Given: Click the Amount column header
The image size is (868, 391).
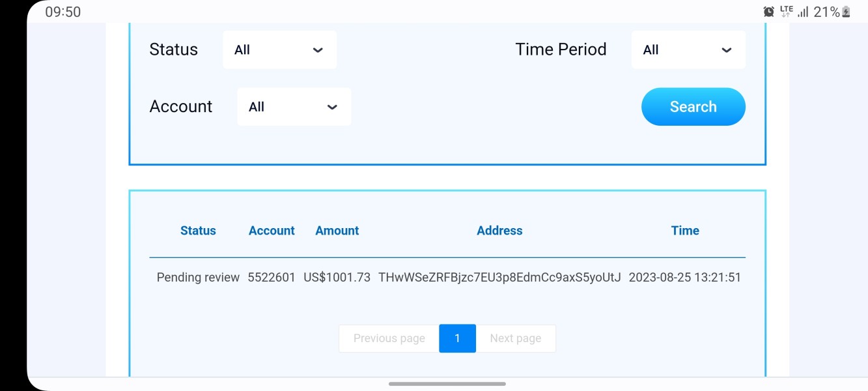Looking at the screenshot, I should pyautogui.click(x=337, y=231).
